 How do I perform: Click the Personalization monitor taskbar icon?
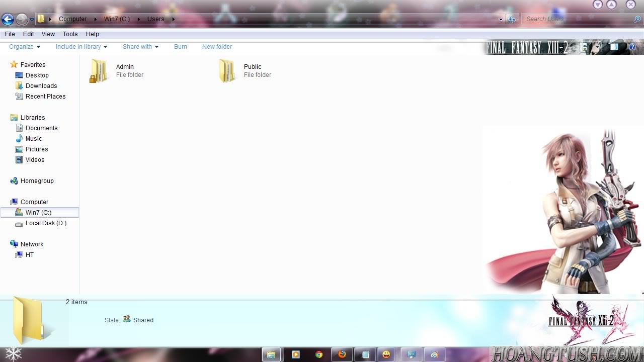[412, 354]
